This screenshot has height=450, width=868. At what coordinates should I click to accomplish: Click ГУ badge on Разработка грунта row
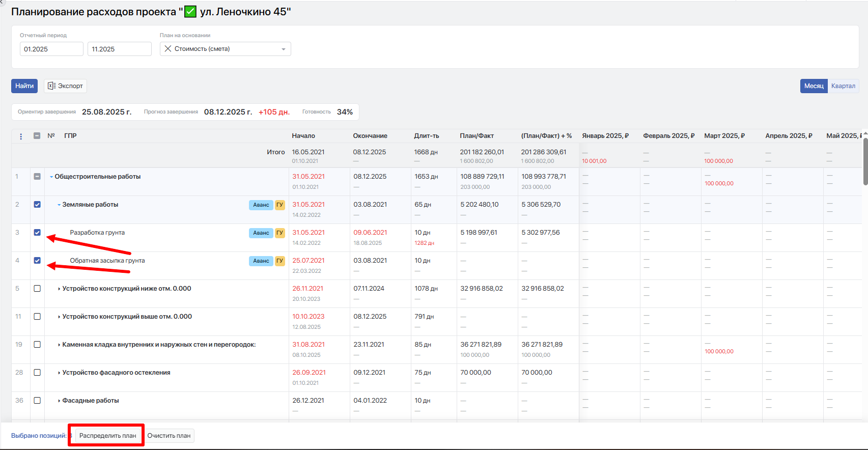pyautogui.click(x=279, y=233)
